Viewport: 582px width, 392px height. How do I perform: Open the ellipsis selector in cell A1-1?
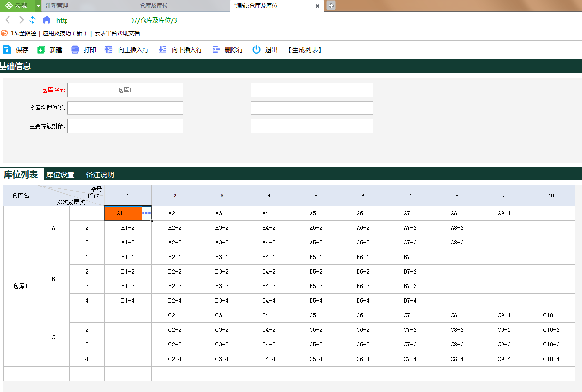pos(146,213)
